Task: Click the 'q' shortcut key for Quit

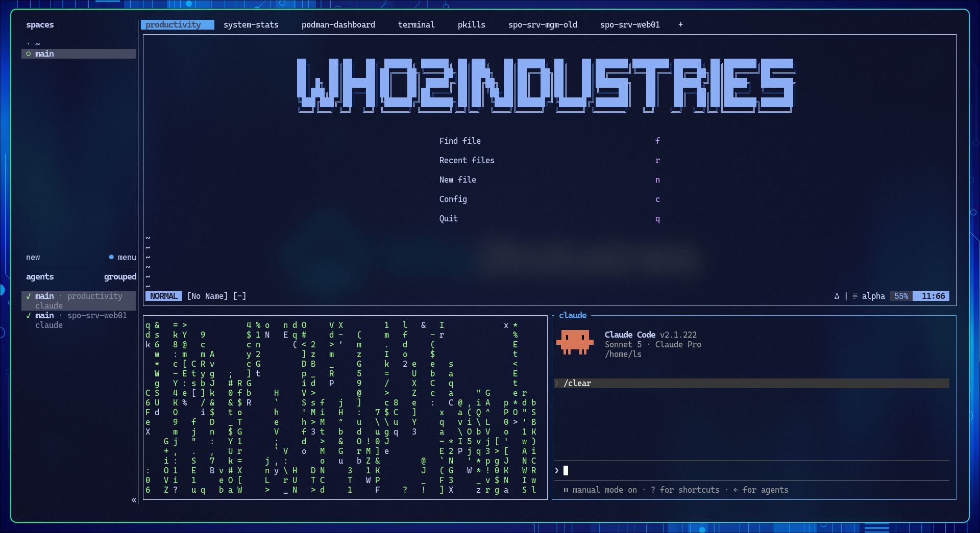Action: (657, 218)
